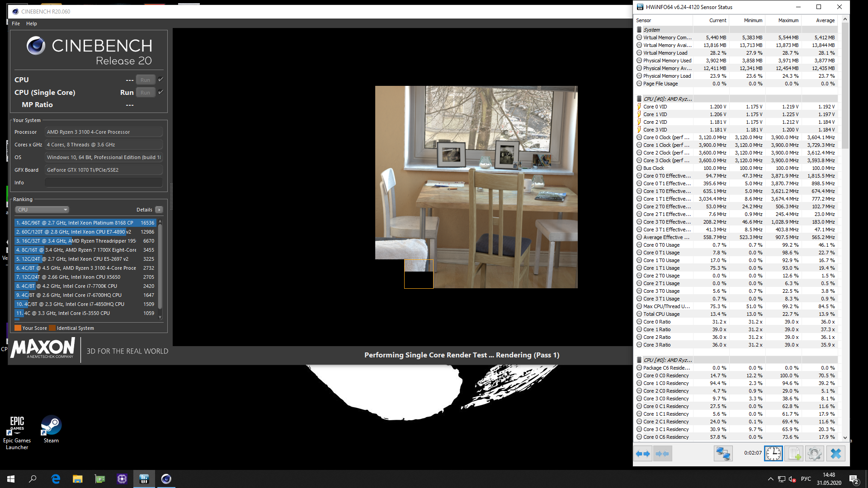
Task: Open HWiNFO sensor settings gear icon
Action: pos(814,453)
